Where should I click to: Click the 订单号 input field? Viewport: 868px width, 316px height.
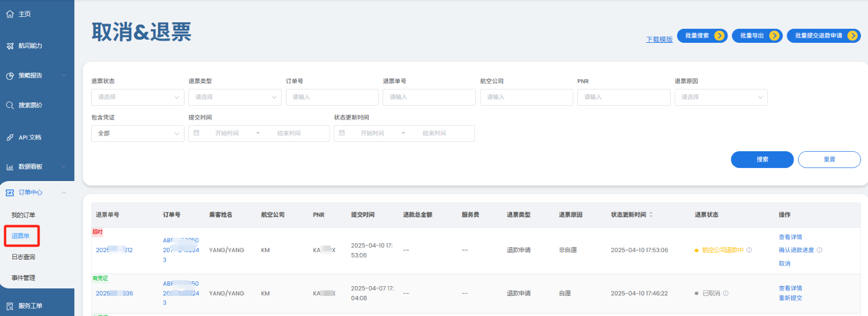[x=332, y=97]
